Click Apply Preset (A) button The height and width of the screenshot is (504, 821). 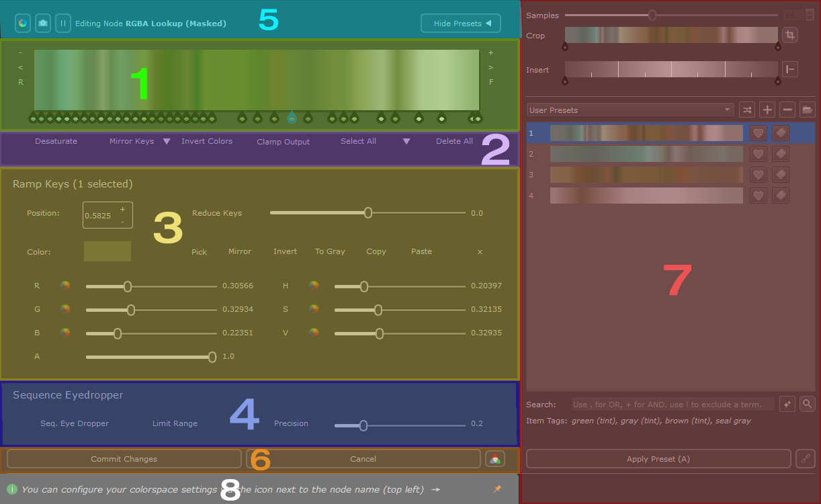tap(658, 459)
